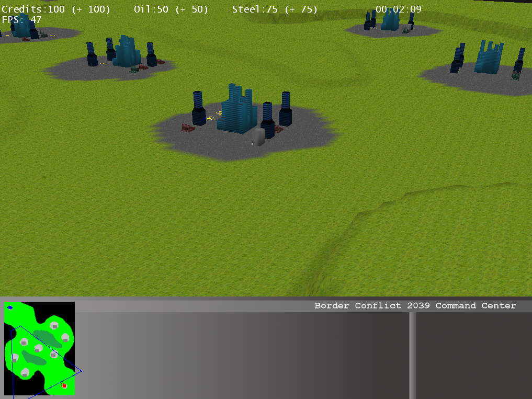Click the Border Conflict 2039 Command Center title
Screen dimensions: 532x399
tap(415, 306)
